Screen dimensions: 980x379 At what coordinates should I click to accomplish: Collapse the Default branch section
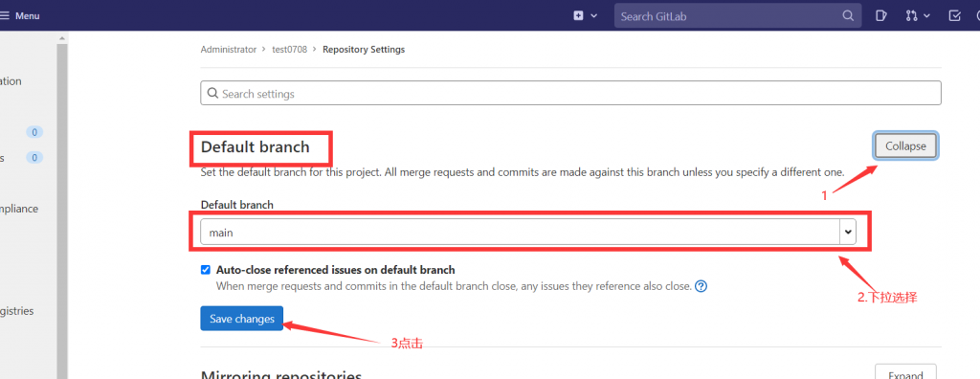pos(905,145)
